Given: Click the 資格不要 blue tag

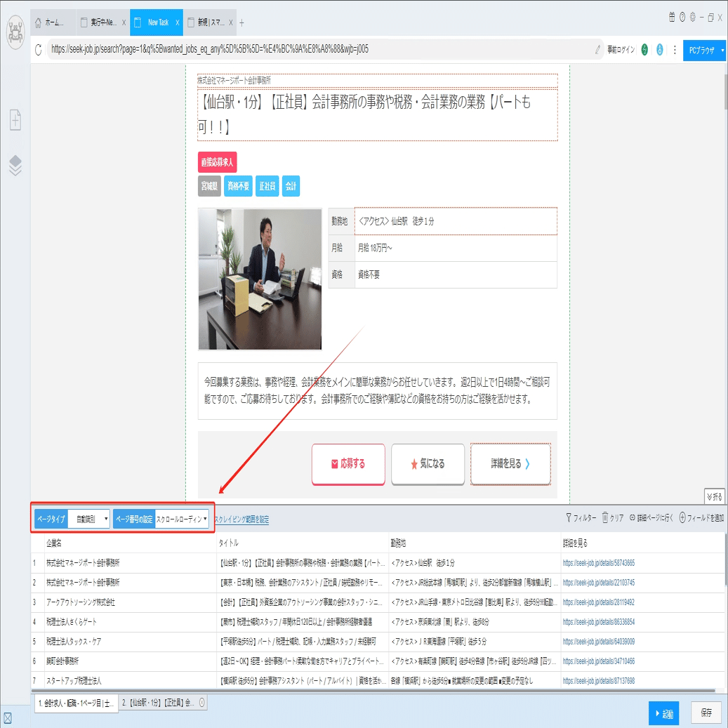Looking at the screenshot, I should [238, 186].
